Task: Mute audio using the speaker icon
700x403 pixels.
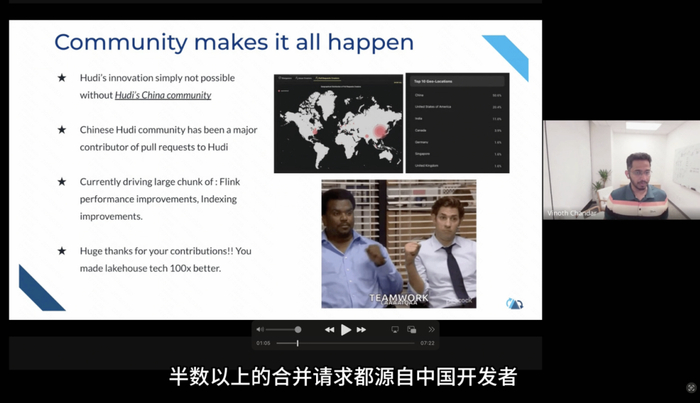Action: tap(260, 329)
